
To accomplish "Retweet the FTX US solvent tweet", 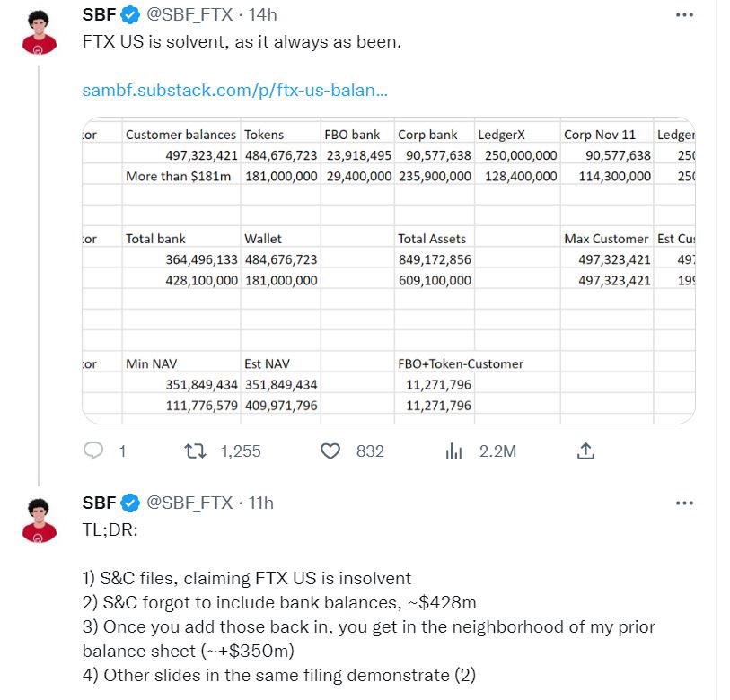I will [194, 451].
